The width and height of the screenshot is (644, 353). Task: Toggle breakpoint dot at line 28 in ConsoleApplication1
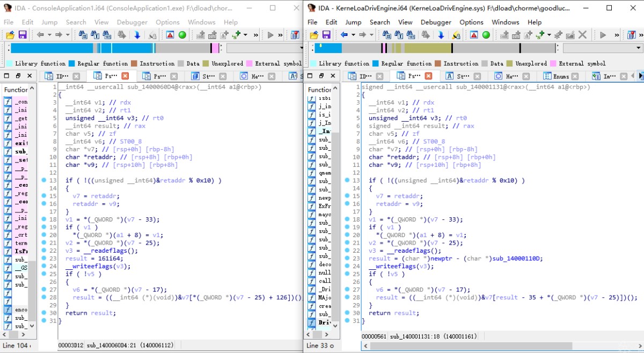pyautogui.click(x=43, y=297)
